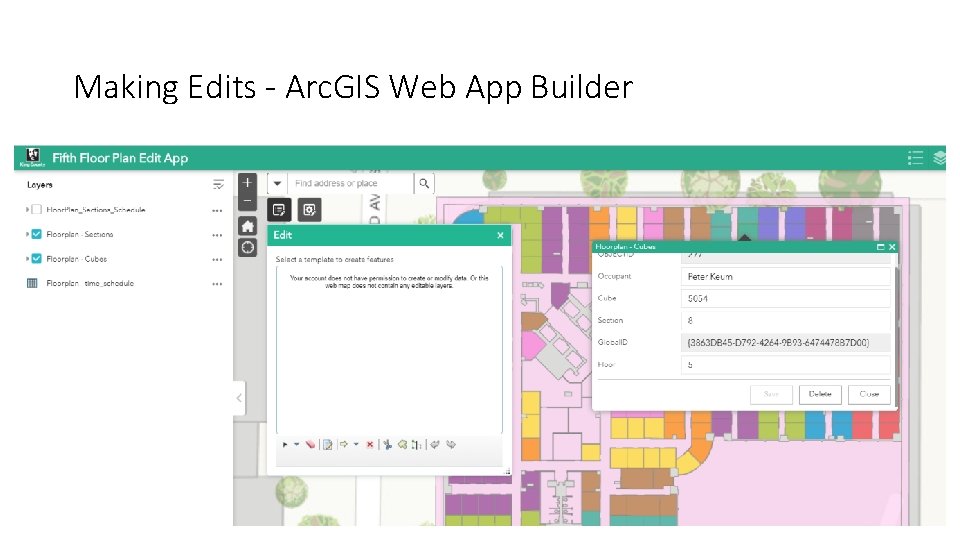
Task: Expand the Floorplan - Sections layer
Action: coord(27,234)
